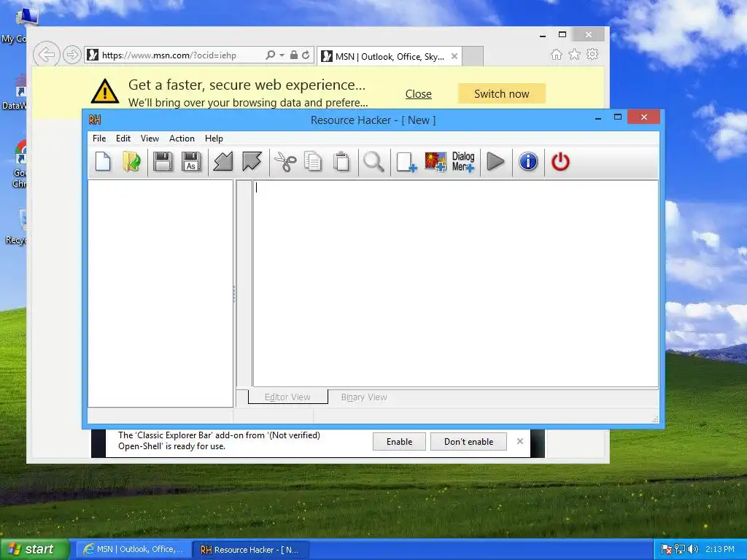The width and height of the screenshot is (747, 560).
Task: Click the red security alert tray icon
Action: coord(667,549)
